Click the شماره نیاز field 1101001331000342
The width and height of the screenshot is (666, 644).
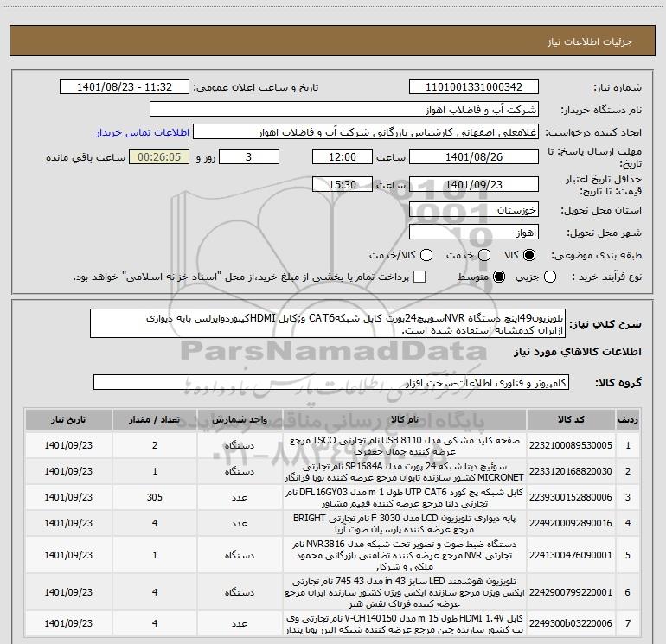click(x=474, y=86)
